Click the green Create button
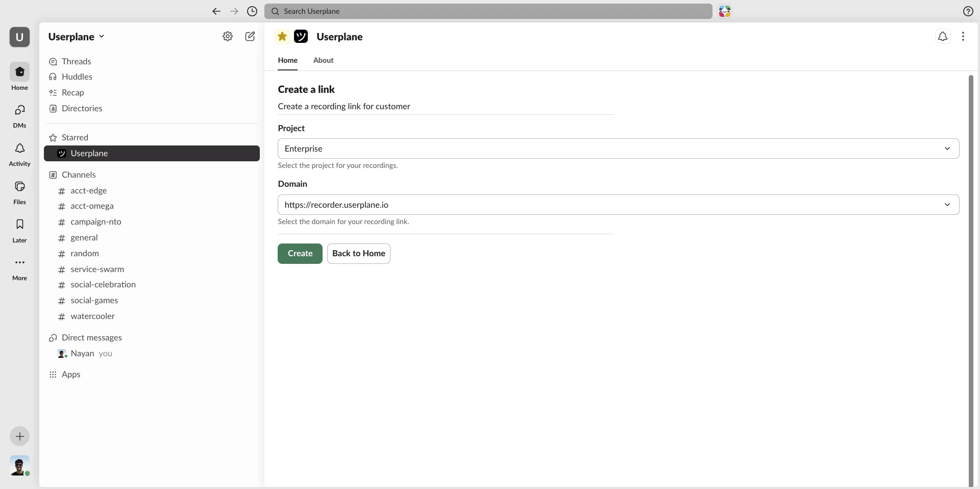This screenshot has height=489, width=980. pos(300,254)
